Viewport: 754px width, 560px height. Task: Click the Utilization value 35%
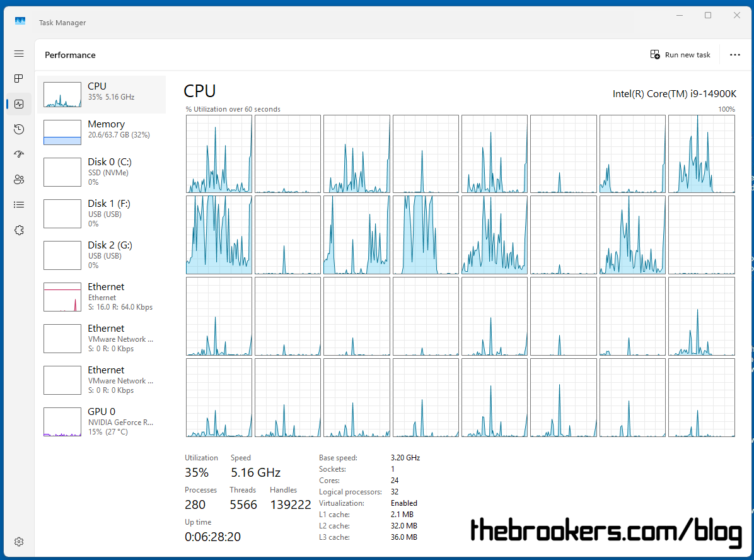point(197,472)
